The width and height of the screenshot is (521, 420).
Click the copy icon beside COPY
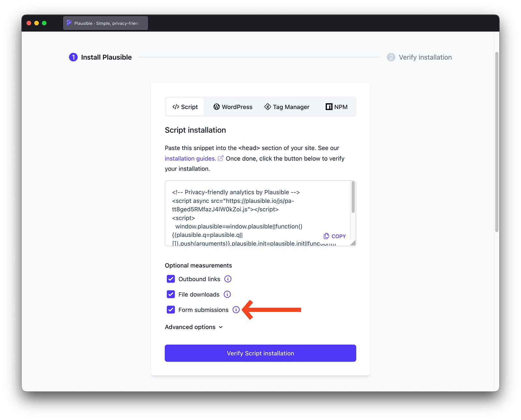point(326,236)
